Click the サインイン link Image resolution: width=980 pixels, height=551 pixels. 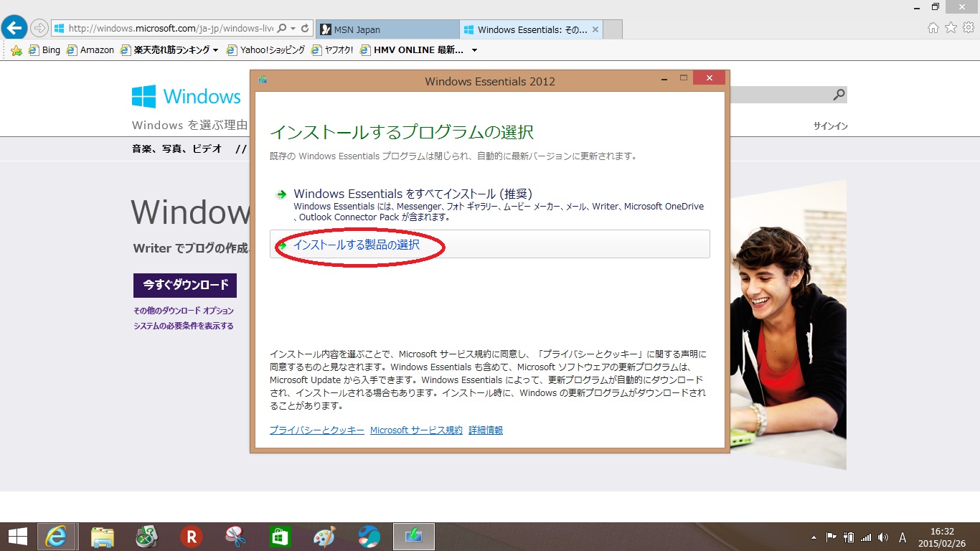tap(830, 126)
